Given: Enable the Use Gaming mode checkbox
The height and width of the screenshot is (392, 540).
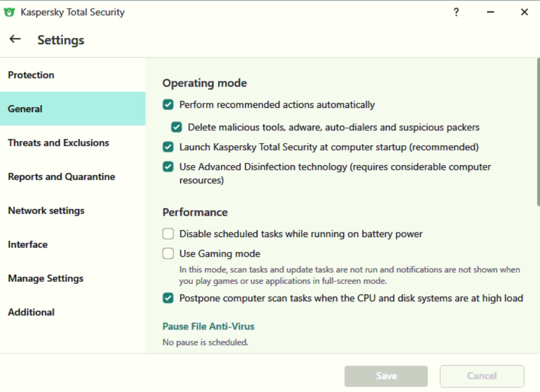Looking at the screenshot, I should 168,254.
